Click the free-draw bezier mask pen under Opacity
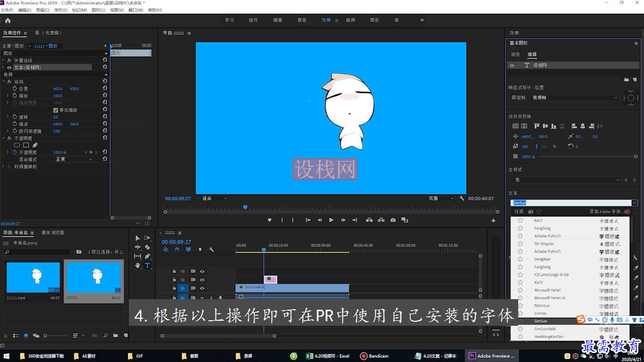This screenshot has height=362, width=644. coord(35,145)
